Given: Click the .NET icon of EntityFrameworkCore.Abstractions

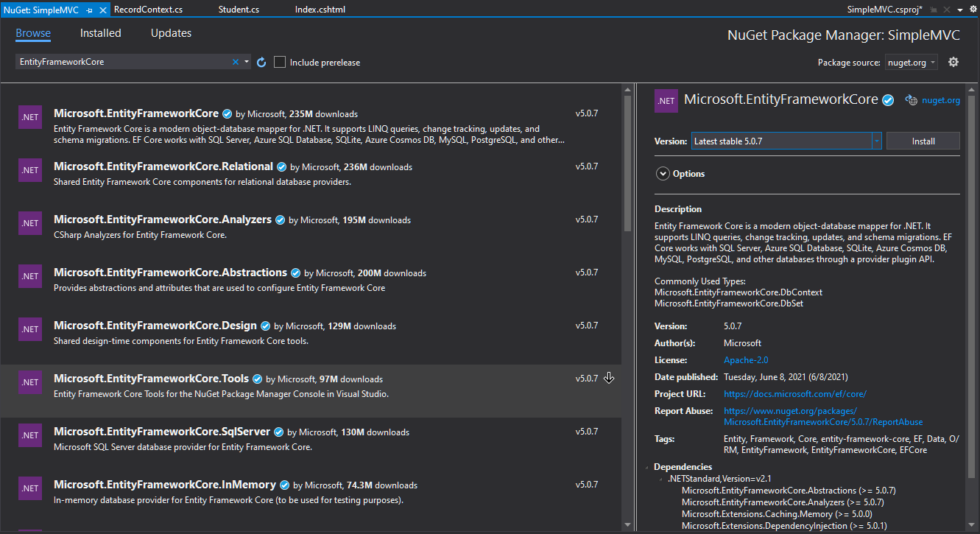Looking at the screenshot, I should (30, 276).
